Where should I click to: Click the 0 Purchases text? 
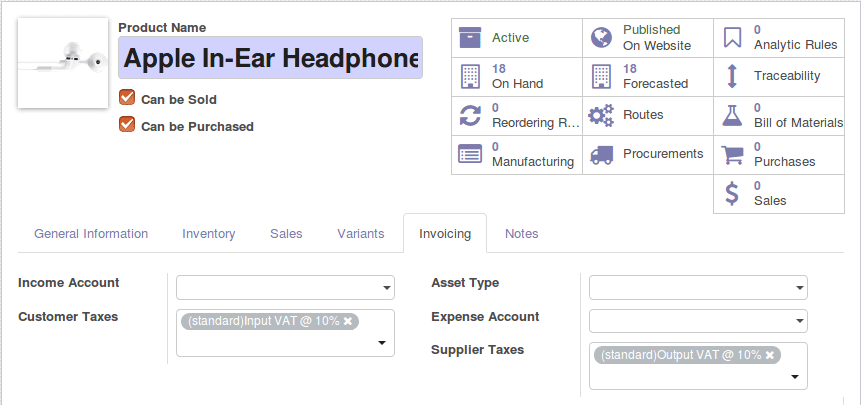784,154
